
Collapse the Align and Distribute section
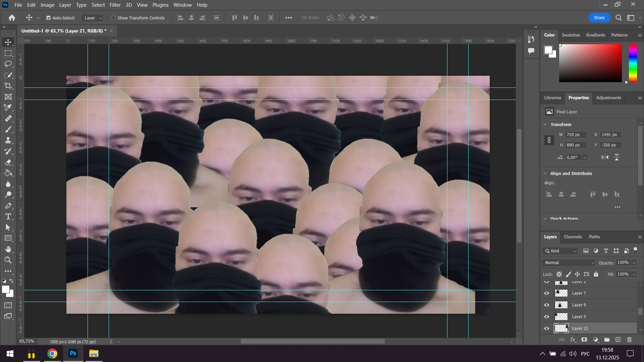[x=545, y=173]
